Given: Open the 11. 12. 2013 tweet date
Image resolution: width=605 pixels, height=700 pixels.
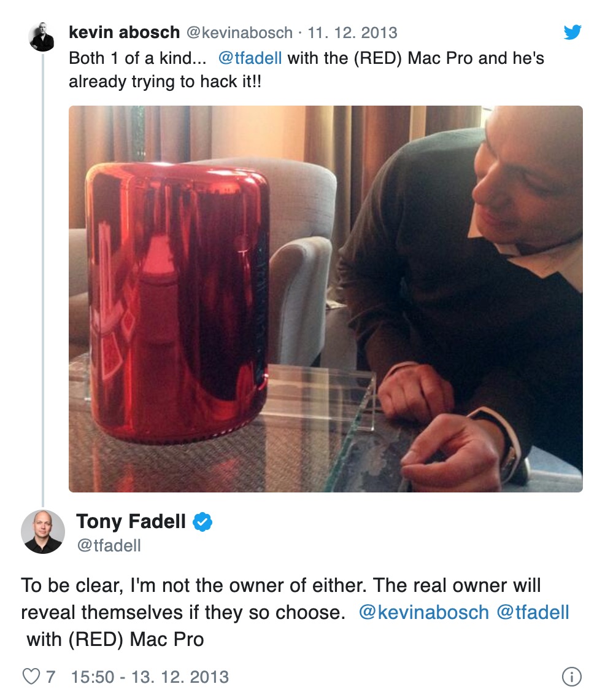Looking at the screenshot, I should [x=352, y=32].
